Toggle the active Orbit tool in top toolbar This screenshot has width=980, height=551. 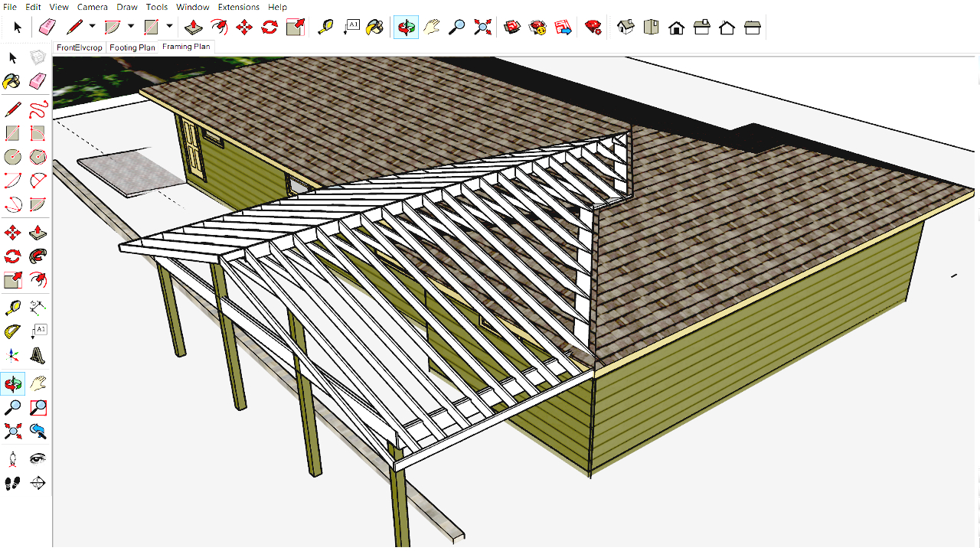pos(406,28)
